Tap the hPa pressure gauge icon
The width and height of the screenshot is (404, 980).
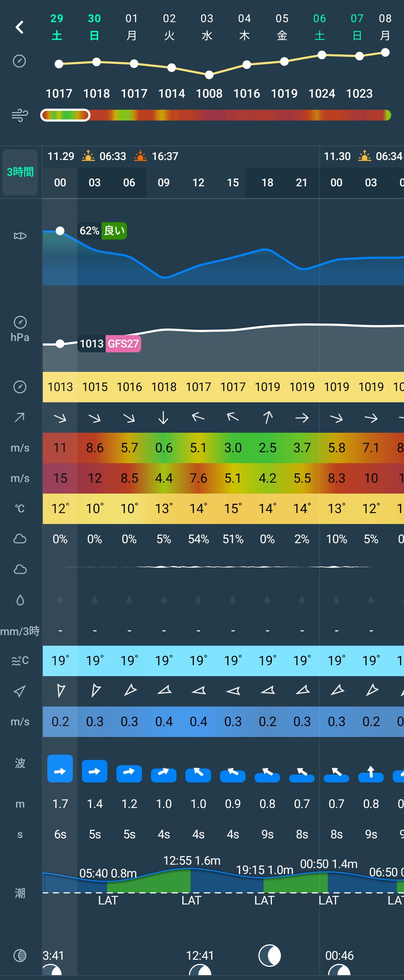pyautogui.click(x=20, y=323)
